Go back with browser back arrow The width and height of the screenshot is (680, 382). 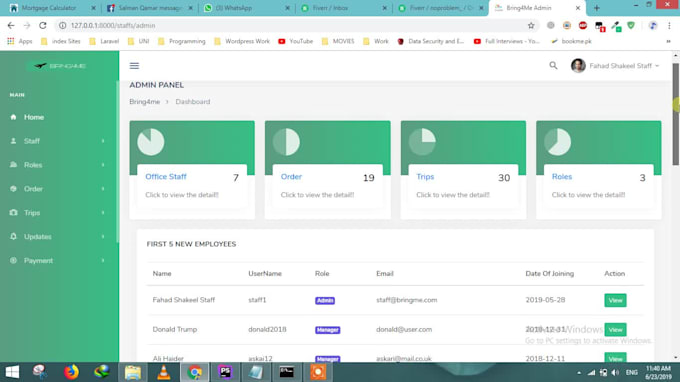click(11, 26)
